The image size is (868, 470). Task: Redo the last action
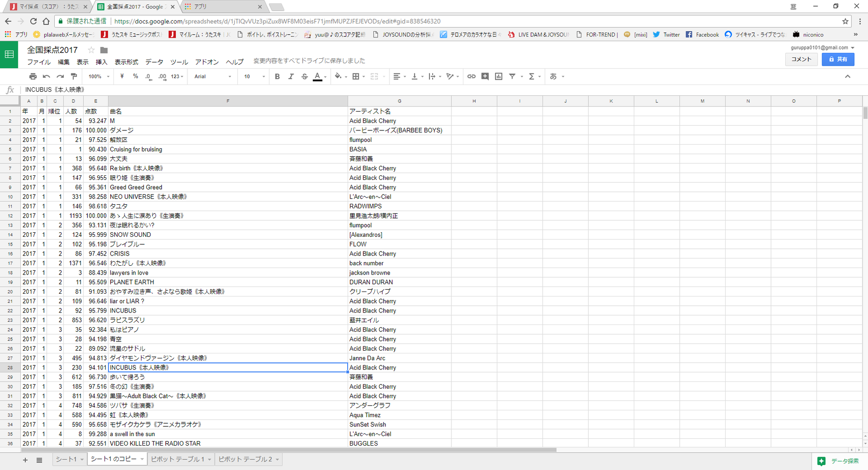(60, 77)
